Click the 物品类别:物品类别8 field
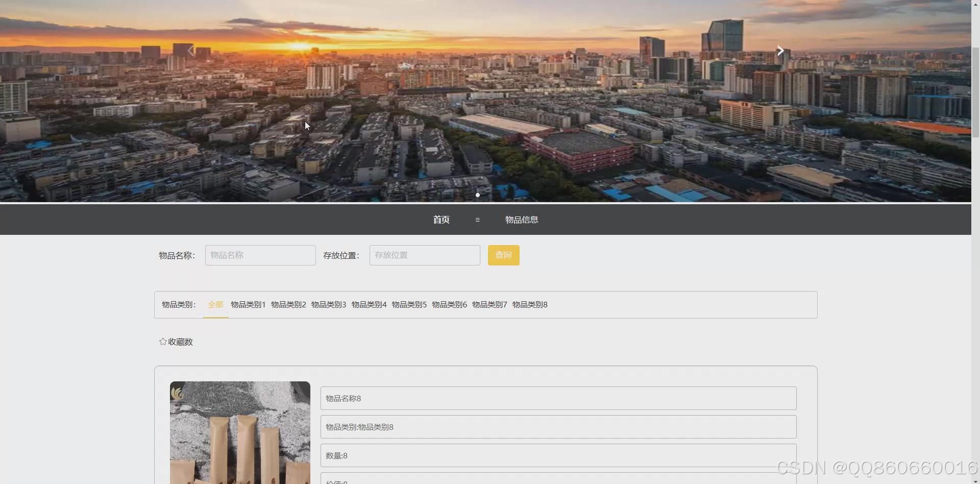 click(x=558, y=427)
